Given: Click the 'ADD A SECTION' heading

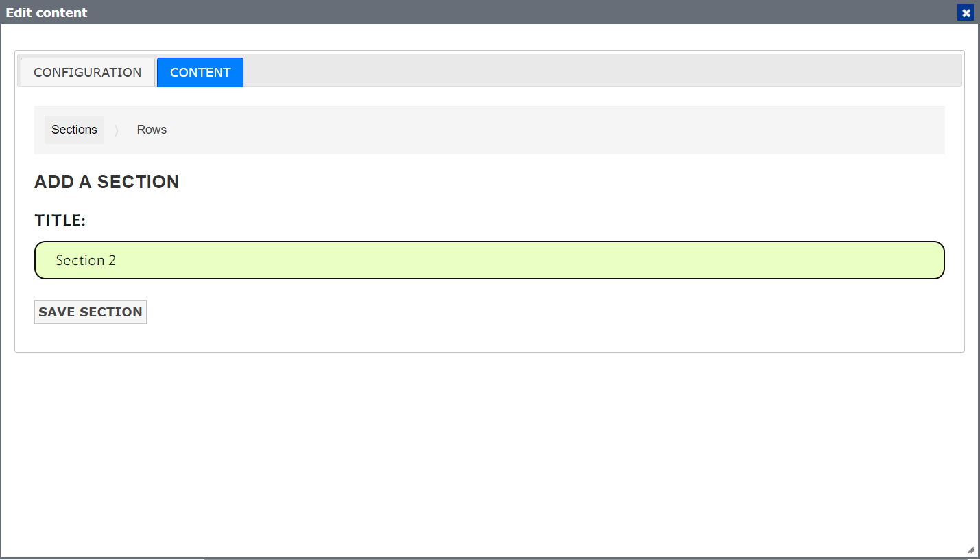Looking at the screenshot, I should [106, 182].
